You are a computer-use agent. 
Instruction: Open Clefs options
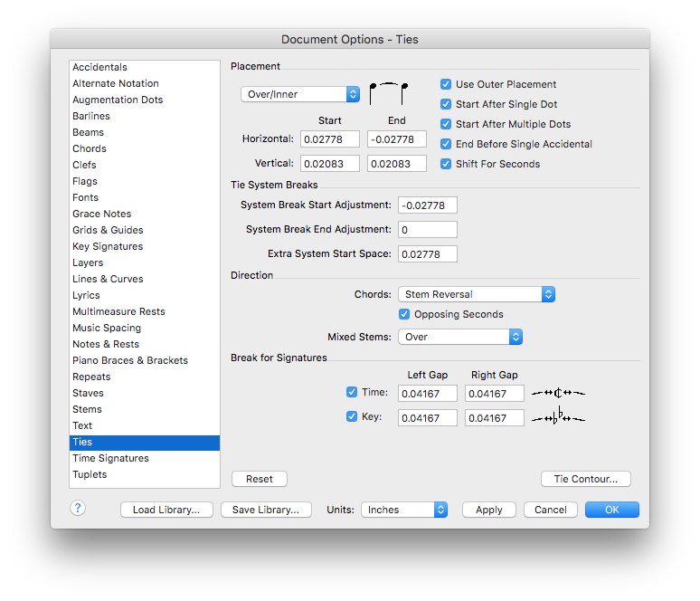145,165
